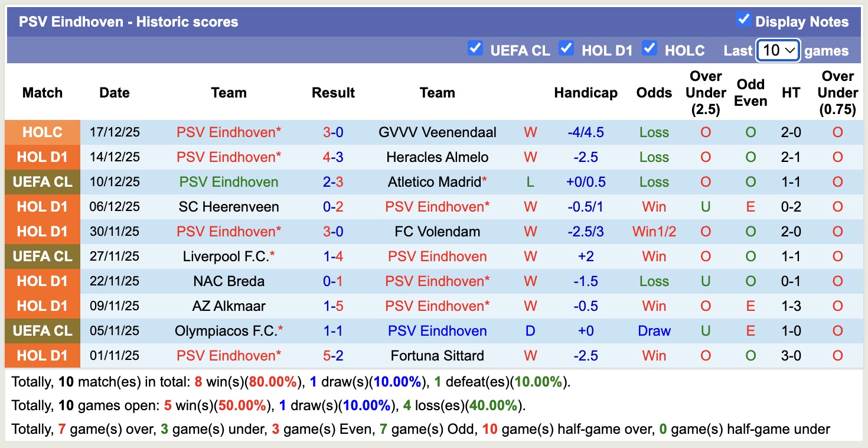Click the Handicap column header

[586, 92]
